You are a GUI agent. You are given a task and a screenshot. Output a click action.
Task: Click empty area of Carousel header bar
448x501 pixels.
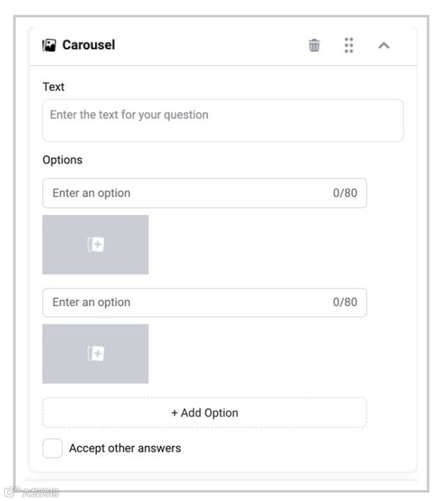coord(213,46)
